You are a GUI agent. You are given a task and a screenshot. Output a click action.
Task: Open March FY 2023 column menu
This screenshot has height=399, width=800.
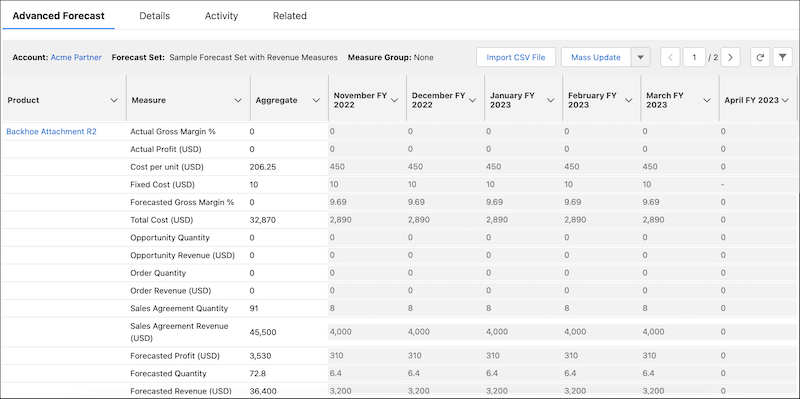click(x=707, y=101)
